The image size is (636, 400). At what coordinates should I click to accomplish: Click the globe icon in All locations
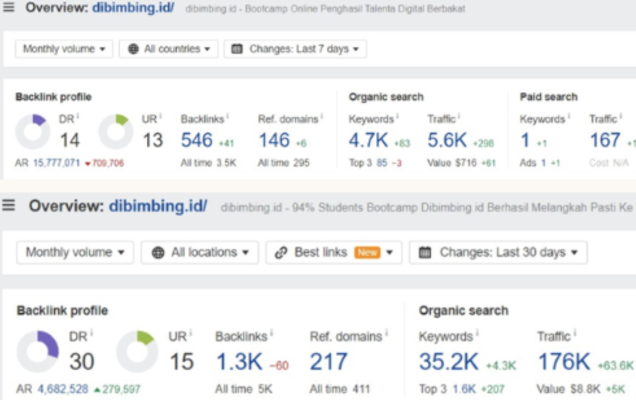[x=157, y=253]
